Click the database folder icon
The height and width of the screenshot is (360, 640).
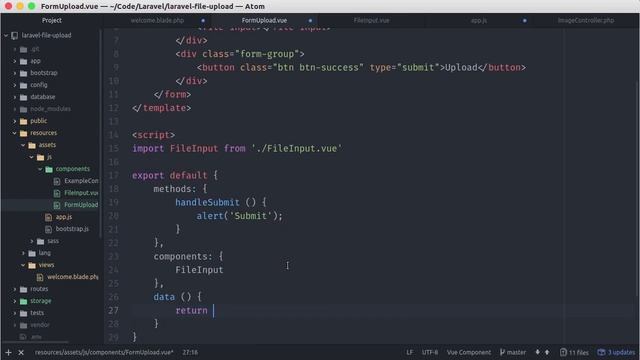click(24, 97)
